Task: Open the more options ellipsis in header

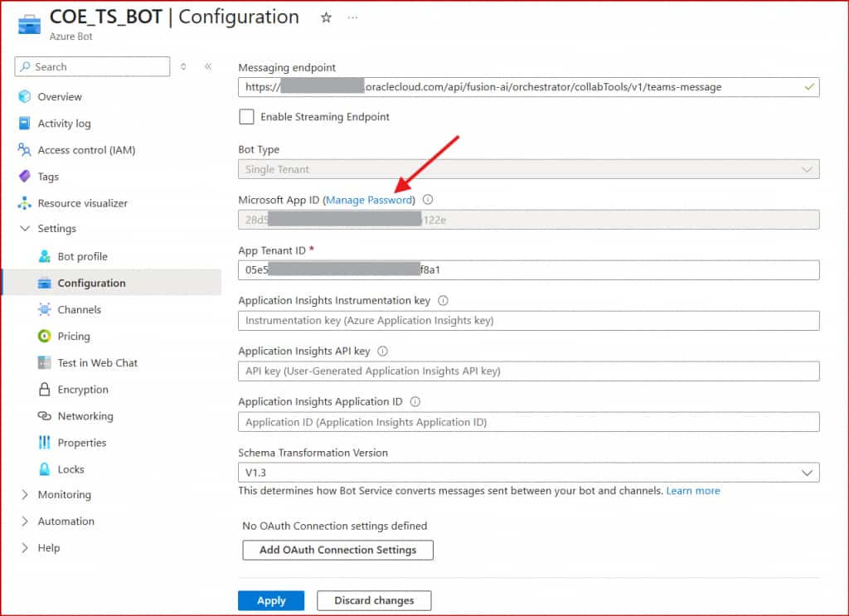Action: (353, 17)
